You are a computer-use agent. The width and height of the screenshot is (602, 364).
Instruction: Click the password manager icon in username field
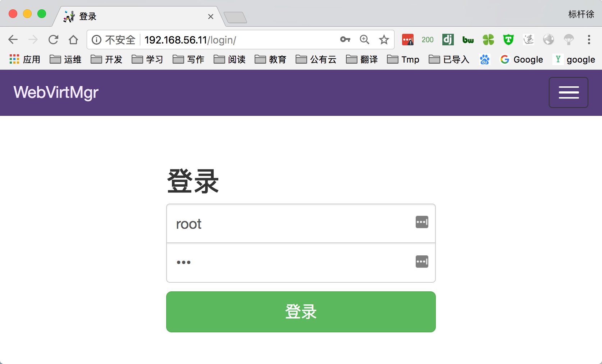(422, 222)
